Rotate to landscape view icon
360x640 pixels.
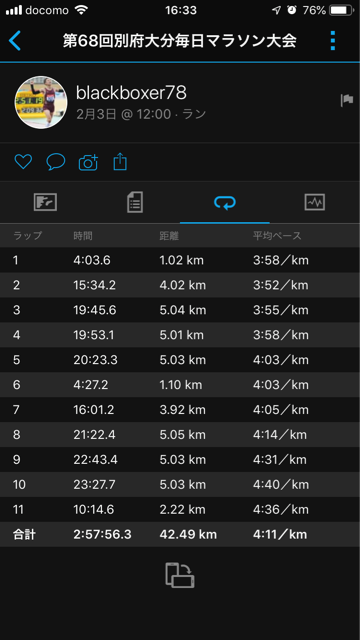(x=180, y=575)
